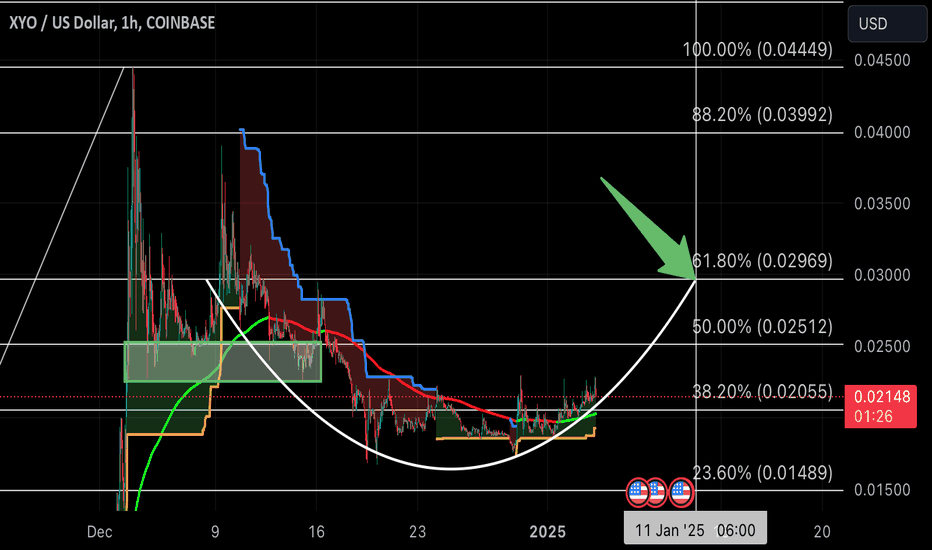This screenshot has width=932, height=550.
Task: Click the 61.80% (0.02969) Fibonacci label
Action: [763, 260]
